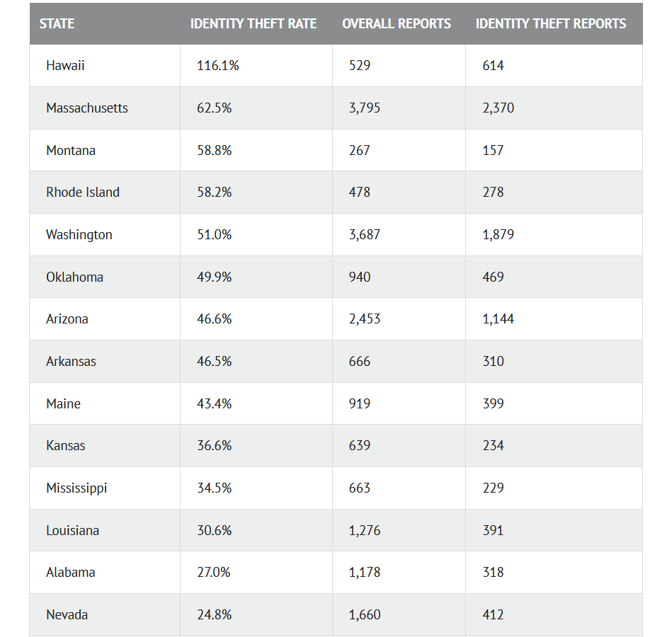Select Louisiana's 1,276 overall reports
This screenshot has height=637, width=672.
click(x=365, y=530)
